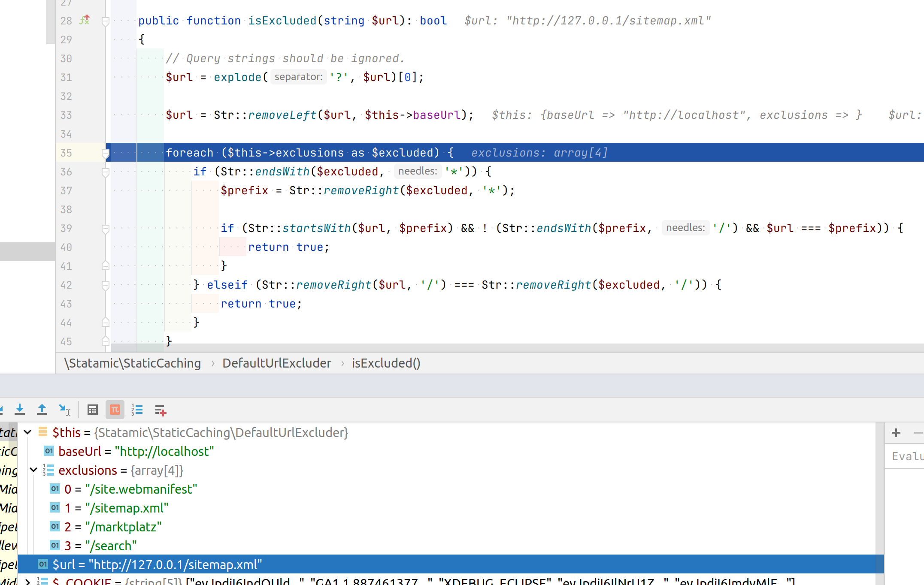
Task: Click the add-to-watches list icon with red plus
Action: (x=161, y=410)
